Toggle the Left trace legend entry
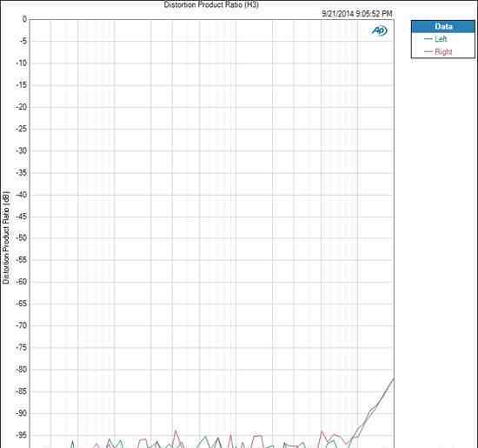478x448 pixels. click(435, 39)
